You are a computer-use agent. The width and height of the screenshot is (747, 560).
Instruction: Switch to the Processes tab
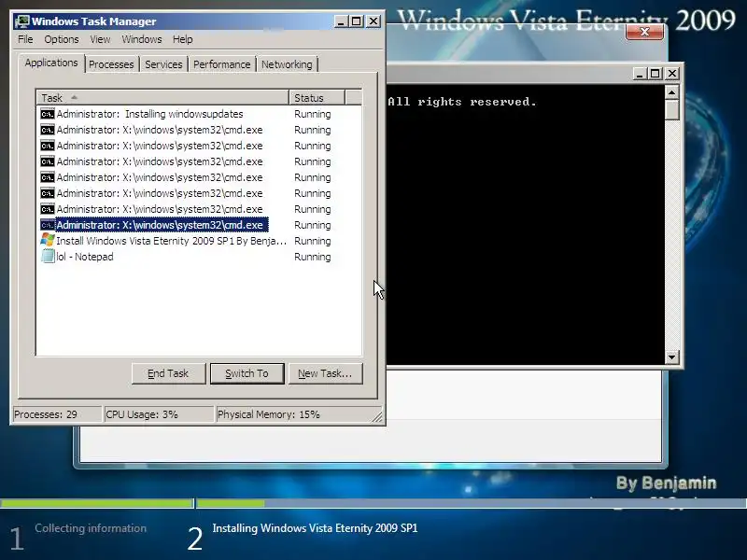tap(111, 64)
